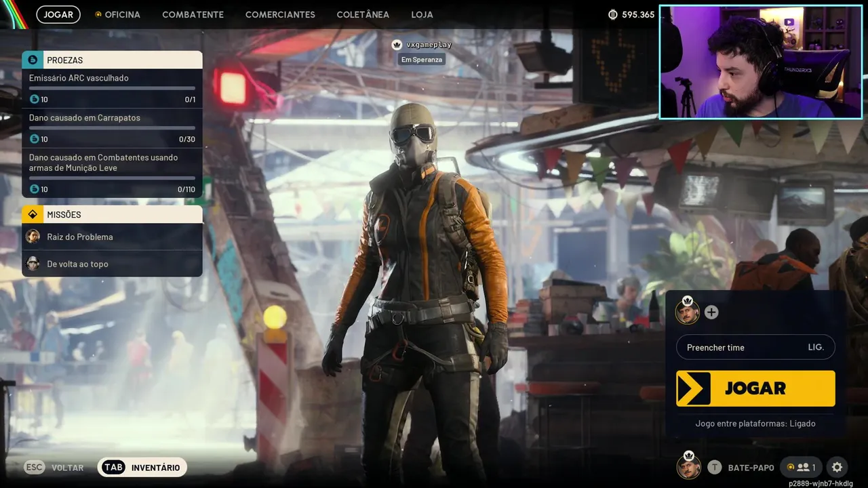Add a squad member with plus icon
Viewport: 868px width, 488px height.
[711, 312]
